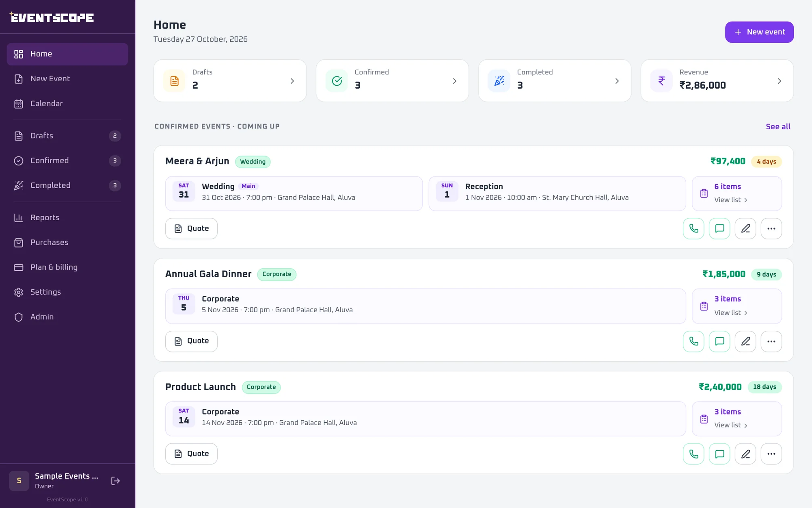Open Quote for Product Launch

tap(191, 454)
